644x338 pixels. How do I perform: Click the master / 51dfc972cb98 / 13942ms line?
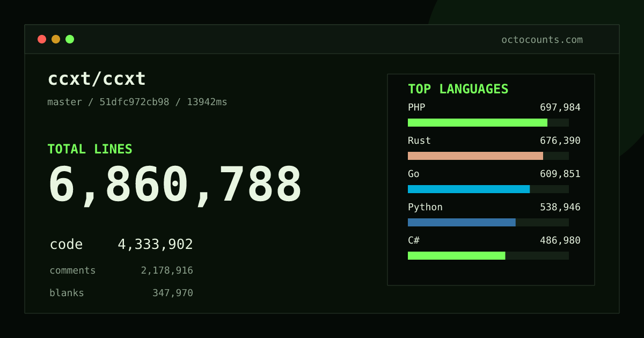tap(137, 102)
